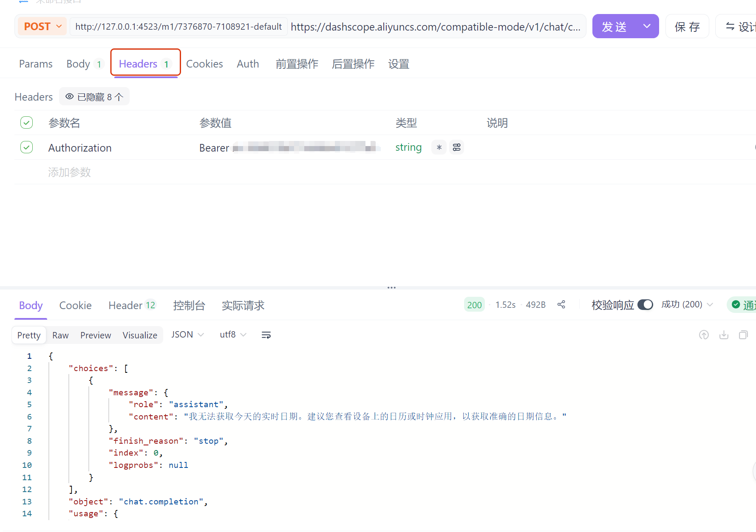Open the 实际请求 response tab
The height and width of the screenshot is (532, 756).
243,305
